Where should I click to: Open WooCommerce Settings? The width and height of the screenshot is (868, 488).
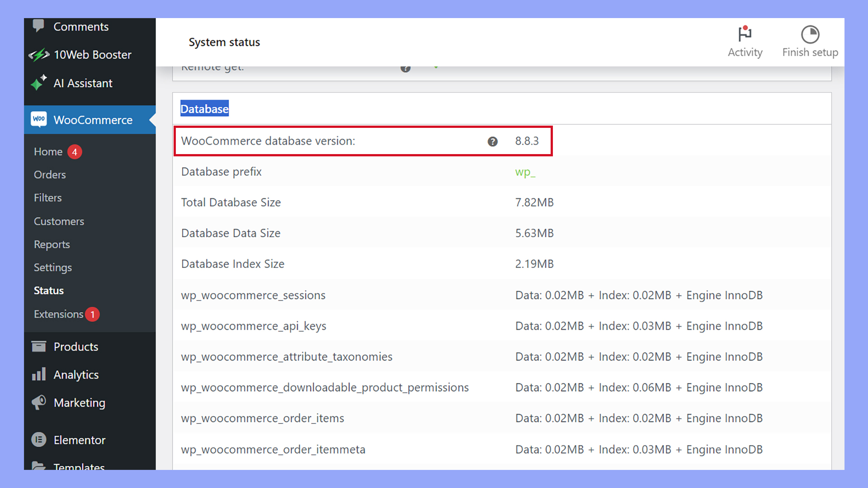(x=53, y=267)
